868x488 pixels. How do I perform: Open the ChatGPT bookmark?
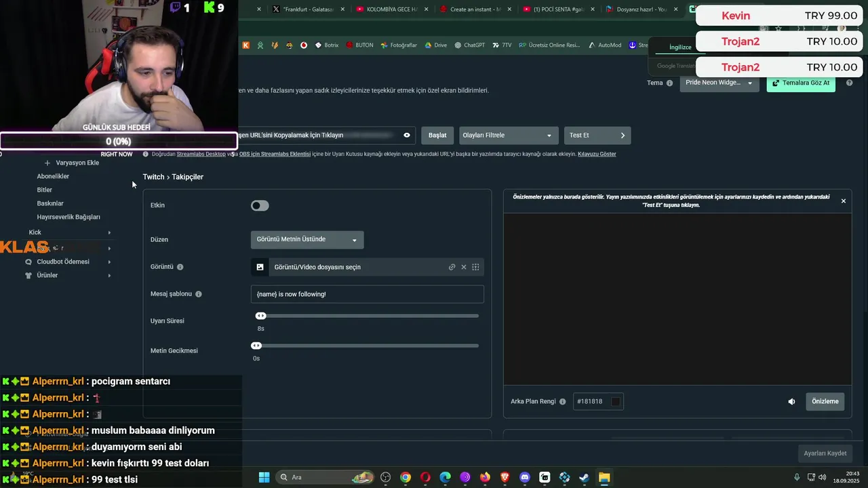pyautogui.click(x=469, y=45)
